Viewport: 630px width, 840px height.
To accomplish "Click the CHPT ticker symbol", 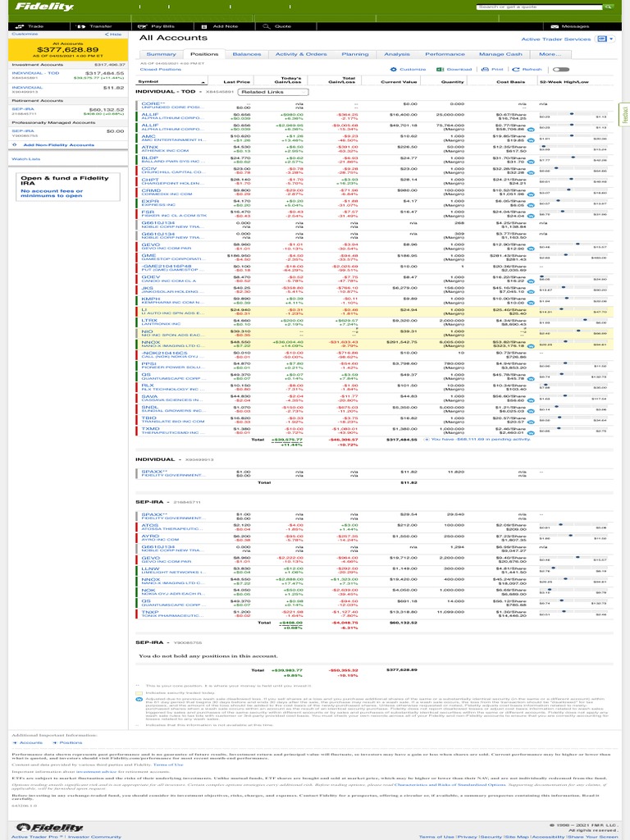I will pos(149,180).
